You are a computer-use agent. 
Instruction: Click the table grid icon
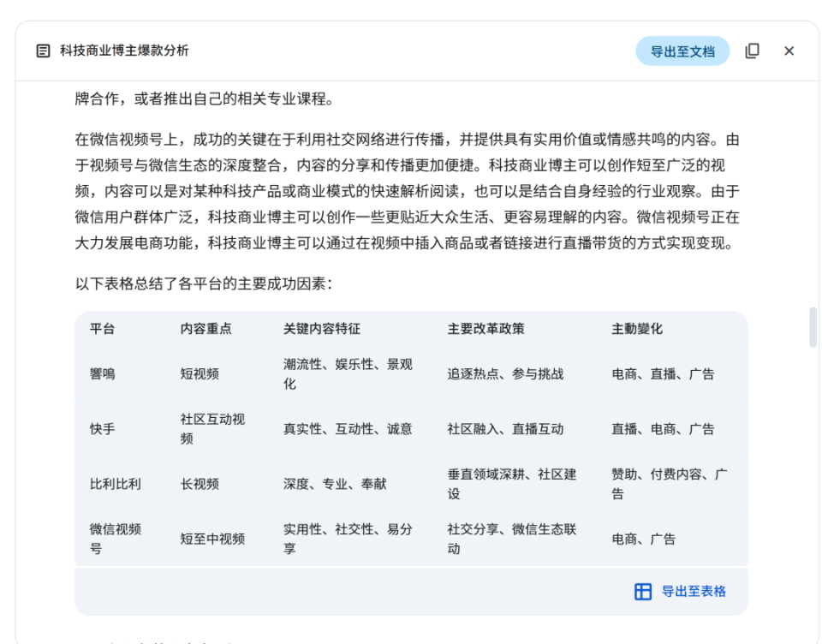click(x=643, y=592)
